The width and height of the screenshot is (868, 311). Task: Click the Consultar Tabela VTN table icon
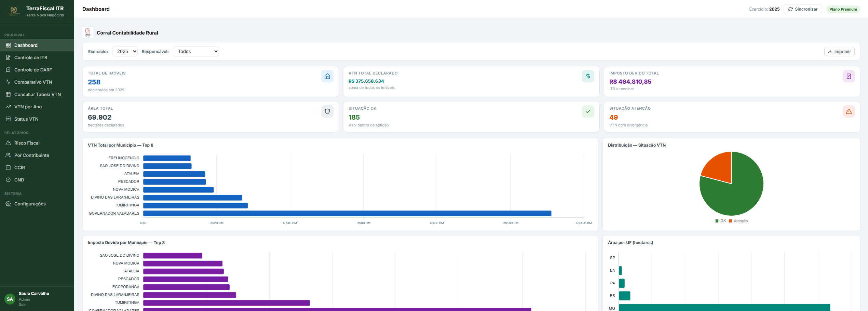(x=8, y=94)
